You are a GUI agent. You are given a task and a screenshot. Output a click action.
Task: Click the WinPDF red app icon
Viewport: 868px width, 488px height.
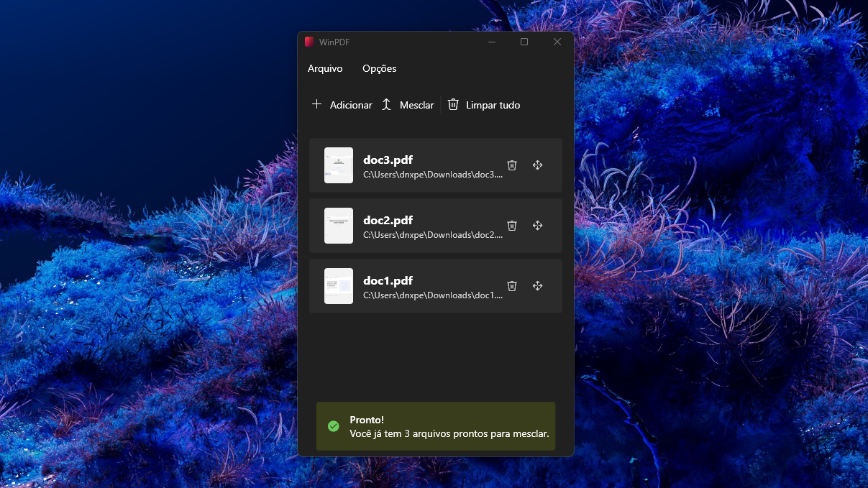pos(309,42)
